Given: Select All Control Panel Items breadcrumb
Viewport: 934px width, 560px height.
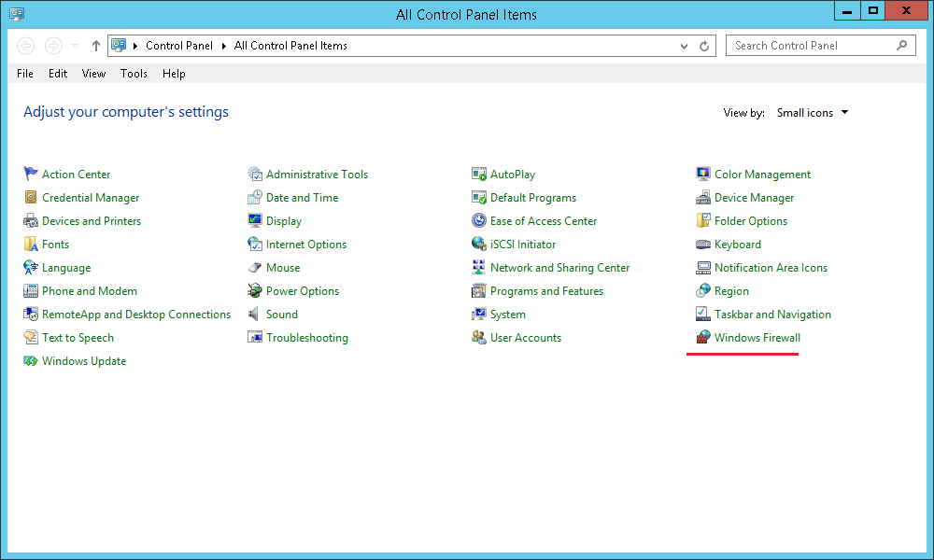Looking at the screenshot, I should [x=290, y=46].
